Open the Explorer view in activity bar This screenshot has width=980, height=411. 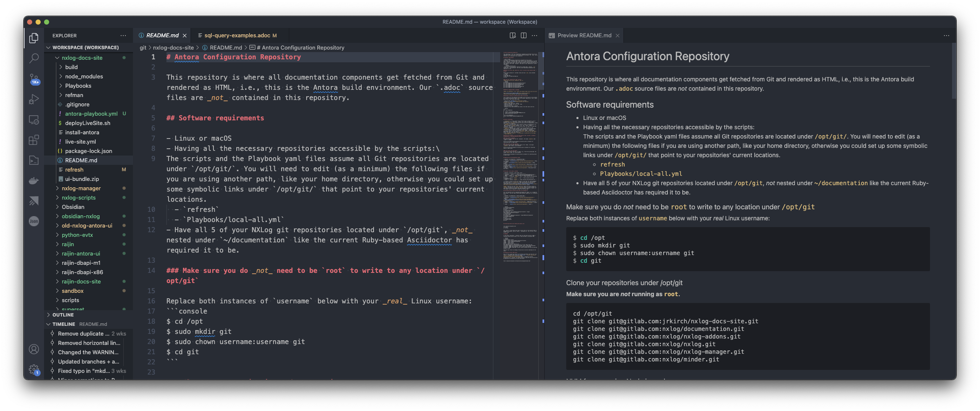(x=34, y=38)
